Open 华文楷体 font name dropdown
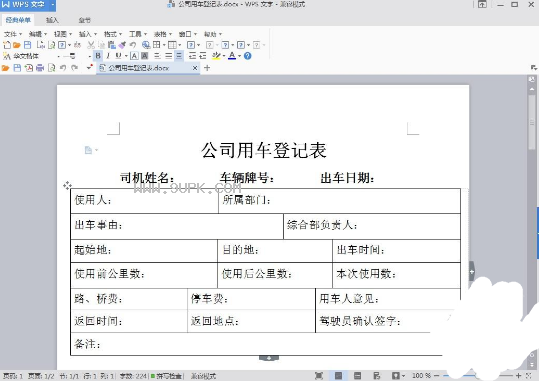540x382 pixels. click(x=59, y=56)
